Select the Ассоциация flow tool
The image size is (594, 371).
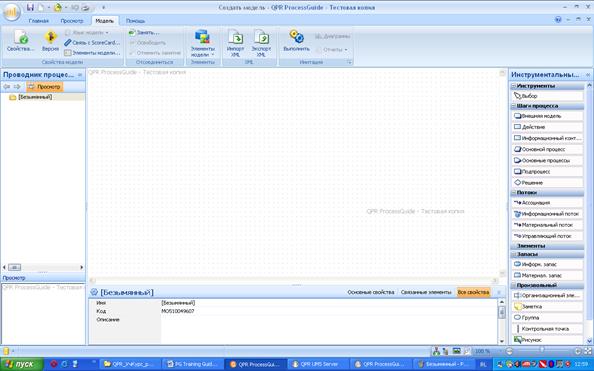pyautogui.click(x=547, y=203)
